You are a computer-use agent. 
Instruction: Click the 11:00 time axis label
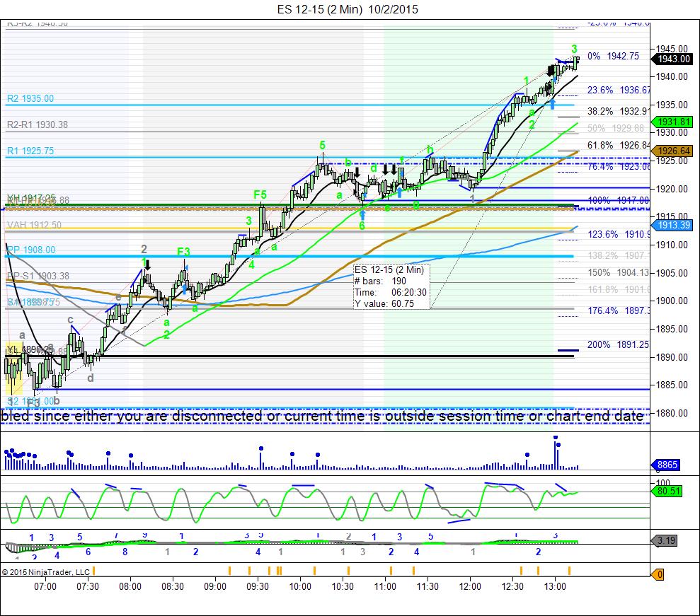click(385, 586)
